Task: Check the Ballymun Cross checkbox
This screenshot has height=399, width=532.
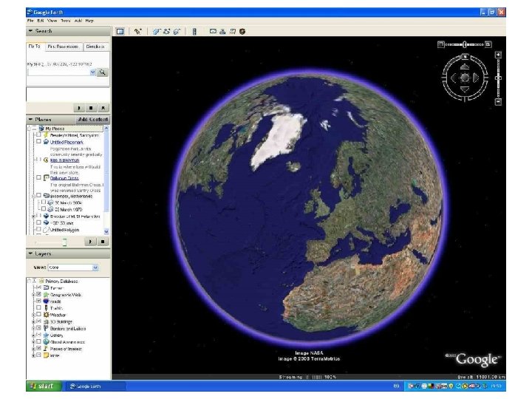Action: coord(39,177)
